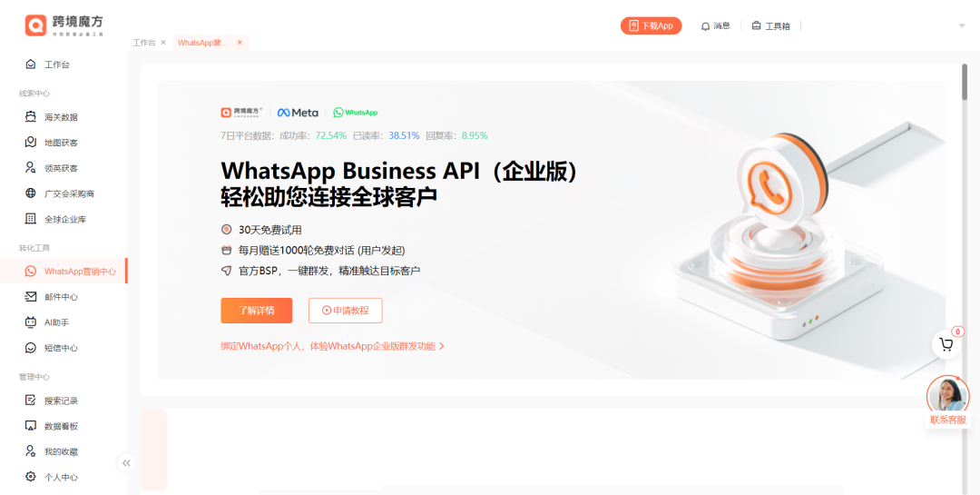Click the 工具箱 toolbox icon

pyautogui.click(x=756, y=25)
